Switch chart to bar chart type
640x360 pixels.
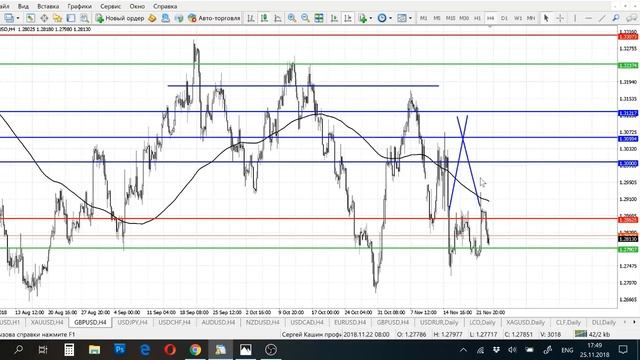[x=251, y=18]
